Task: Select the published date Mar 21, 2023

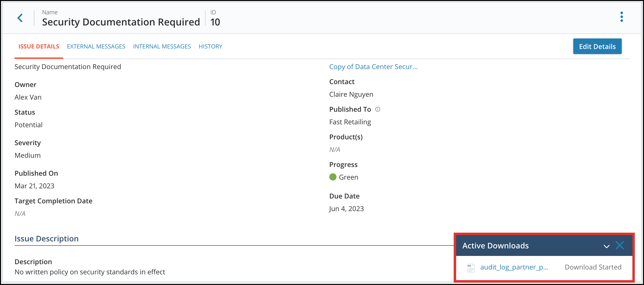Action: (x=34, y=186)
